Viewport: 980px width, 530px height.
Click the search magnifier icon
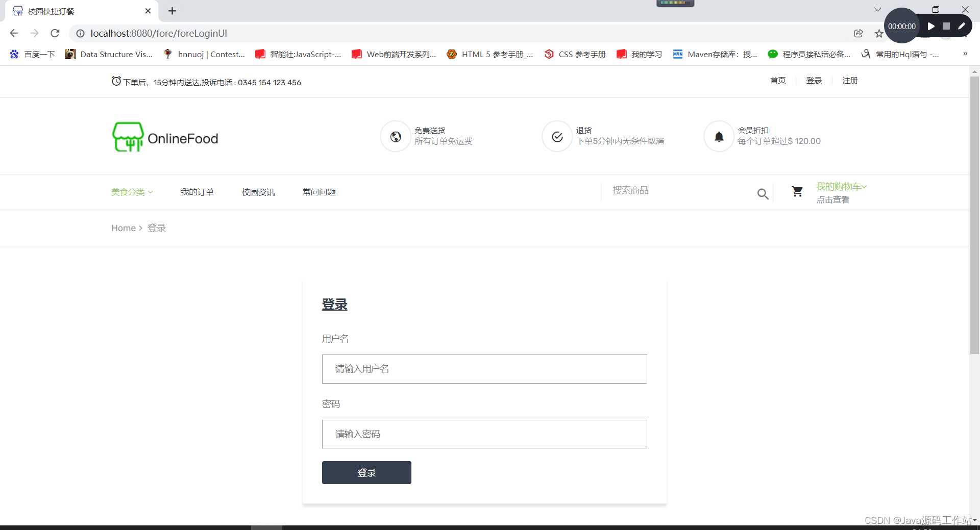tap(763, 194)
